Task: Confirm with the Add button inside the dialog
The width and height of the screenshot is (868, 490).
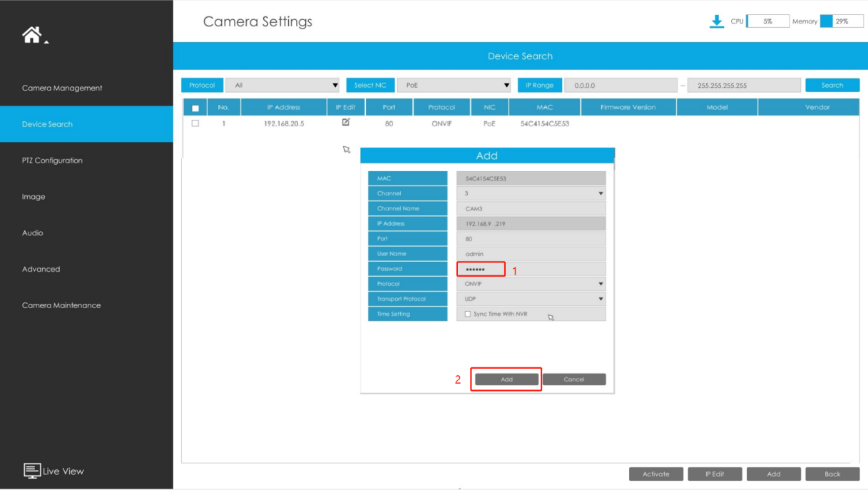Action: pos(506,379)
